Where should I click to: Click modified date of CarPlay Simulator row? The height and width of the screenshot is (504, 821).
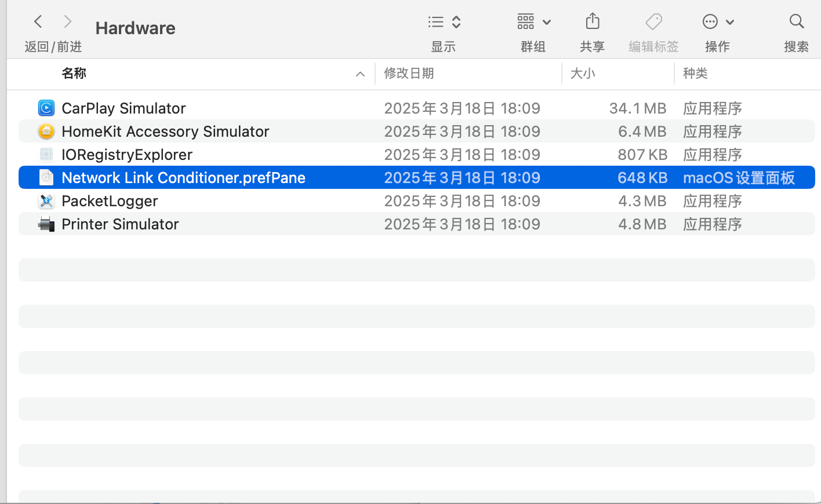tap(462, 108)
